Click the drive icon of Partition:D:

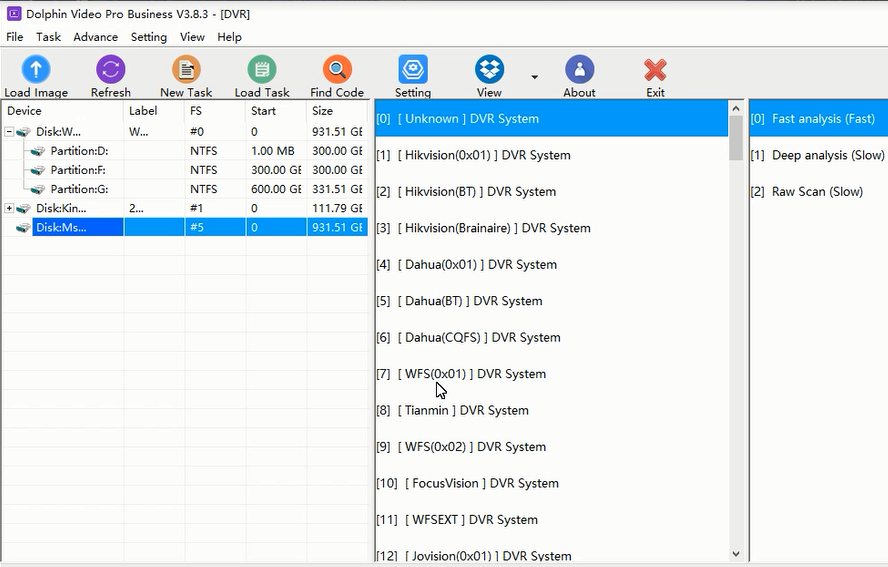coord(38,151)
